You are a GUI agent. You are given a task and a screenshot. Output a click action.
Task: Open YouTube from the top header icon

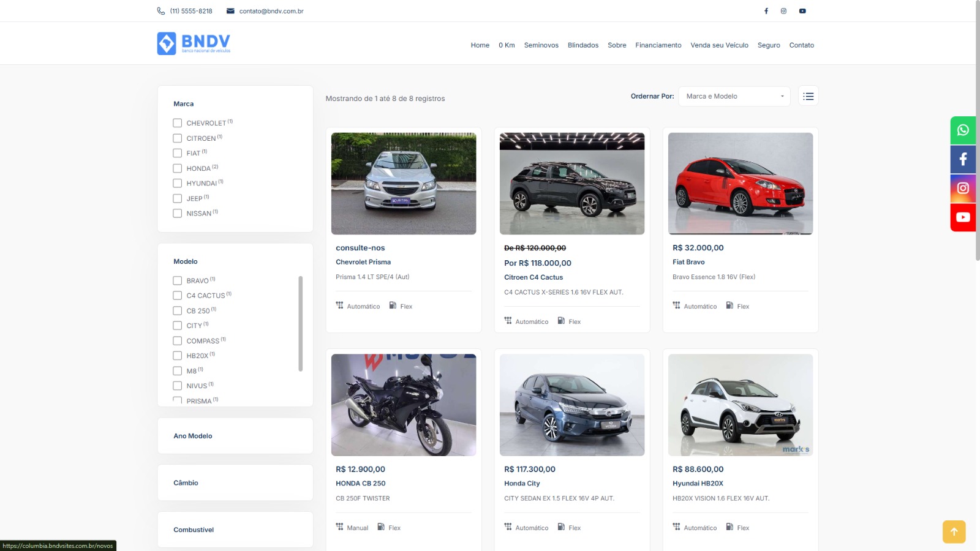point(802,11)
